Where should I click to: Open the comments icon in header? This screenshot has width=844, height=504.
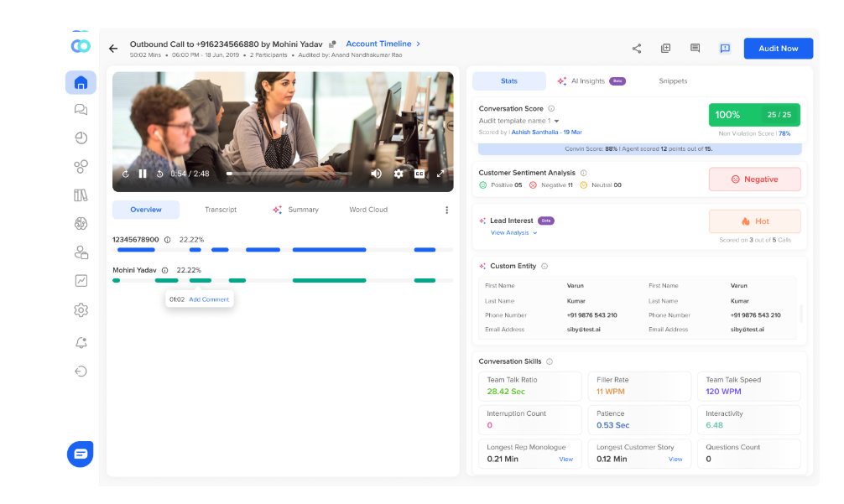tap(695, 49)
